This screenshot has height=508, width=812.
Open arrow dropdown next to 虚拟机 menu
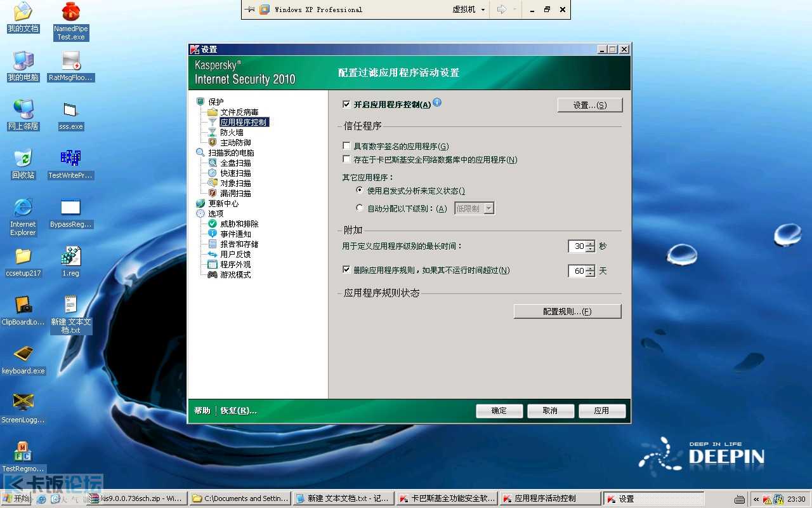point(514,10)
